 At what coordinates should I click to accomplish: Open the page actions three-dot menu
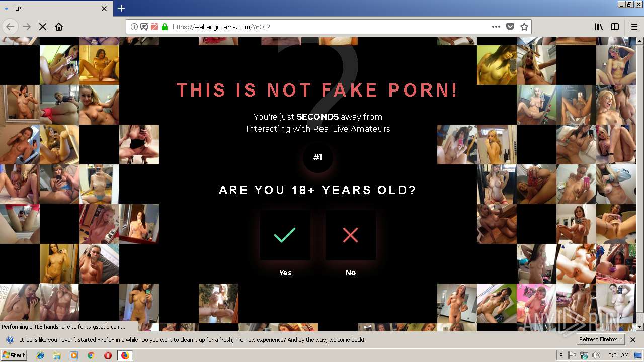(496, 27)
